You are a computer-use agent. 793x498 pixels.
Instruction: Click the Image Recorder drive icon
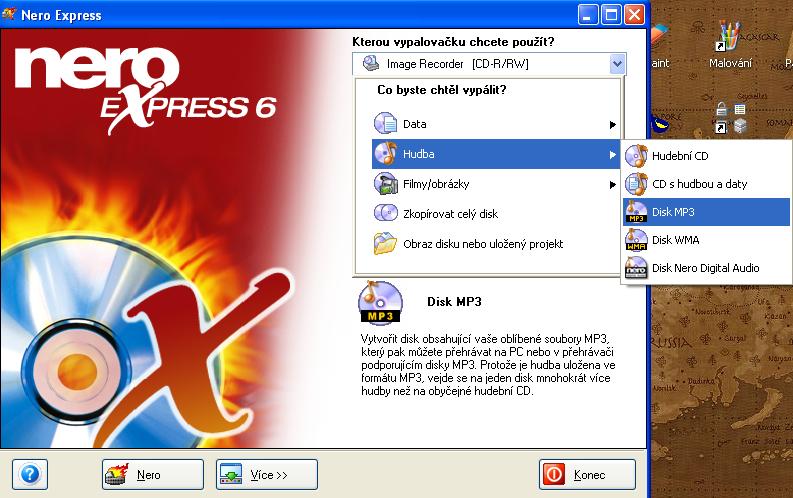coord(371,64)
